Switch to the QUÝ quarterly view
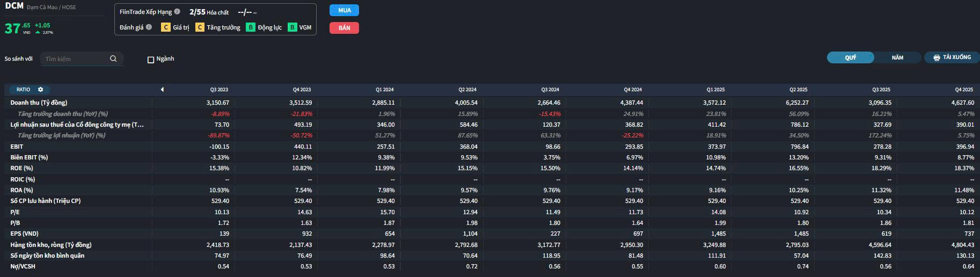Image resolution: width=980 pixels, height=277 pixels. 850,57
